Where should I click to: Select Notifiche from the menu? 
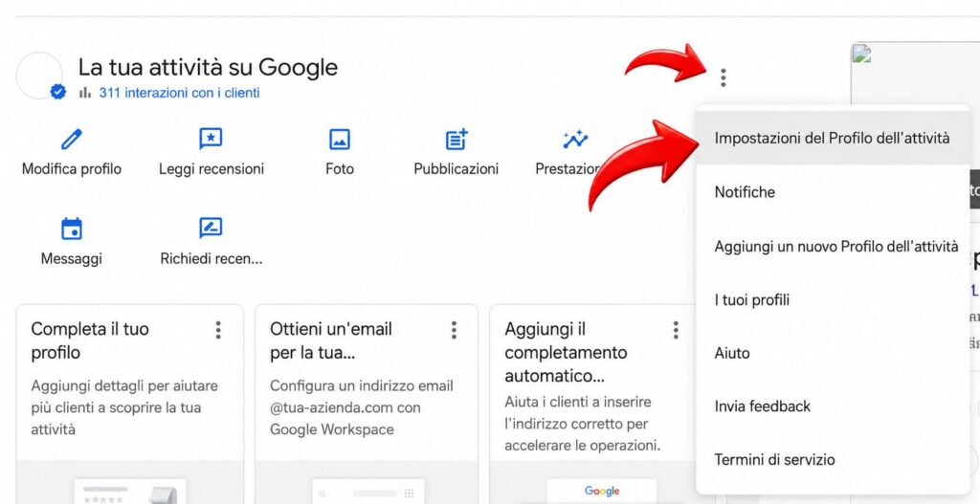point(833,191)
